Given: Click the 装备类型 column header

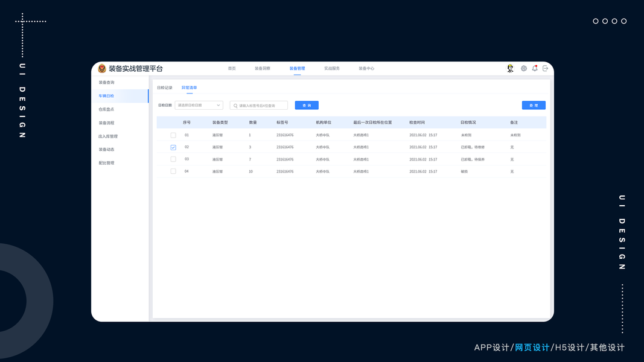Looking at the screenshot, I should click(220, 122).
